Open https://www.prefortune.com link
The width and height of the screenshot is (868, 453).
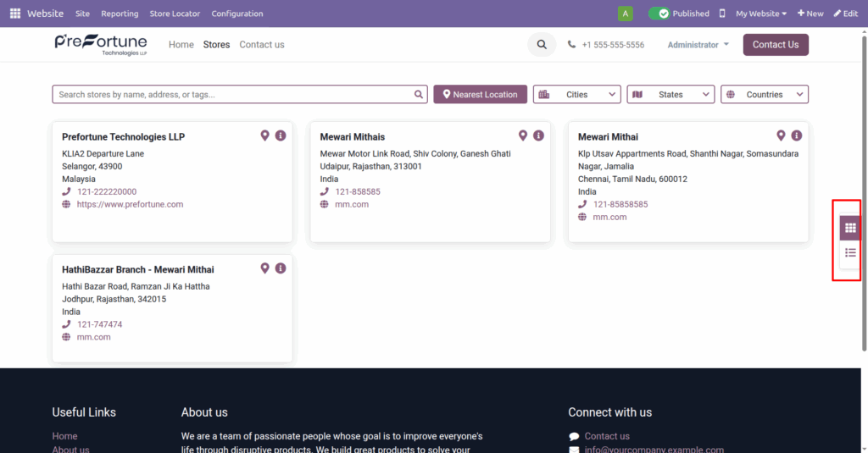pyautogui.click(x=130, y=205)
